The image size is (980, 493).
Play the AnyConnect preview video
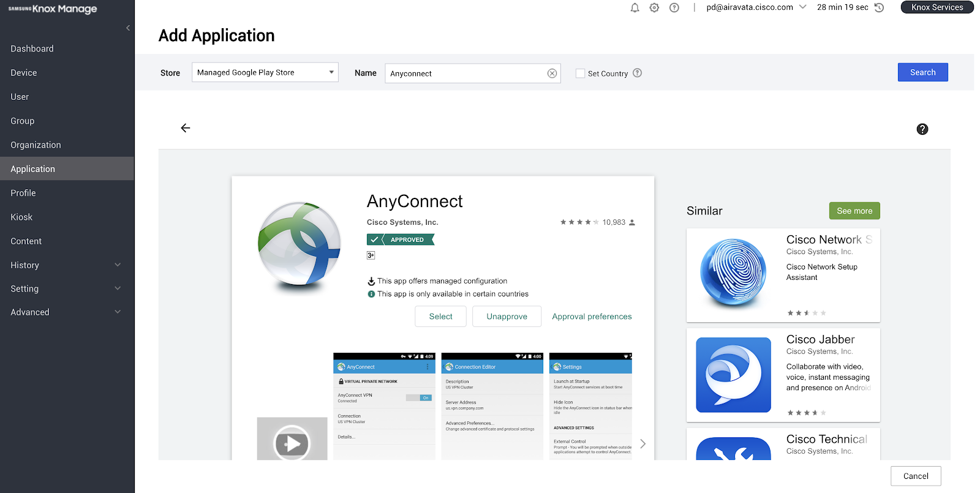292,442
